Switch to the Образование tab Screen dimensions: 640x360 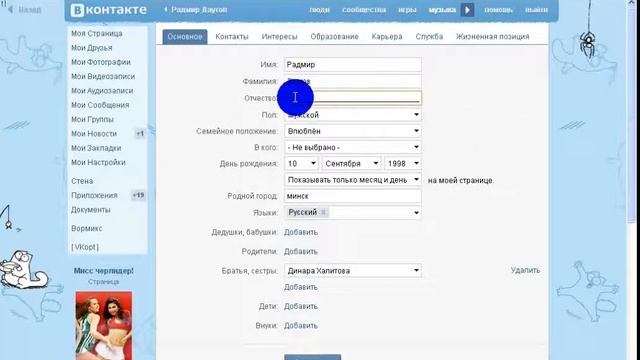[x=334, y=37]
